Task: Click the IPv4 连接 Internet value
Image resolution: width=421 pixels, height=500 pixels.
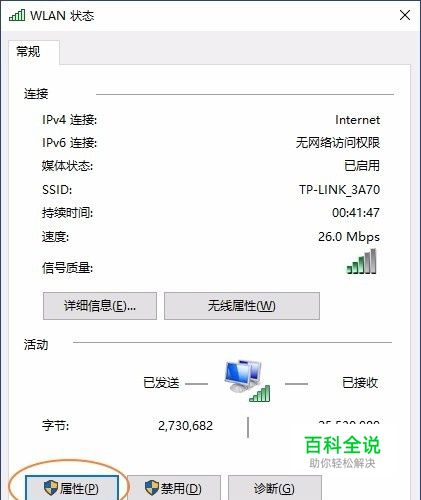Action: coord(357,120)
